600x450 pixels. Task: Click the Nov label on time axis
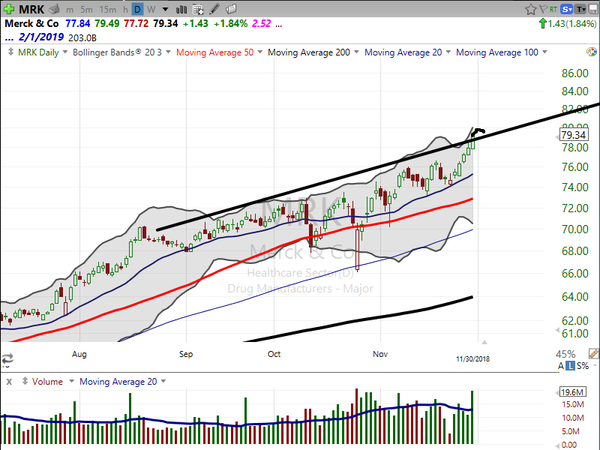(x=380, y=354)
